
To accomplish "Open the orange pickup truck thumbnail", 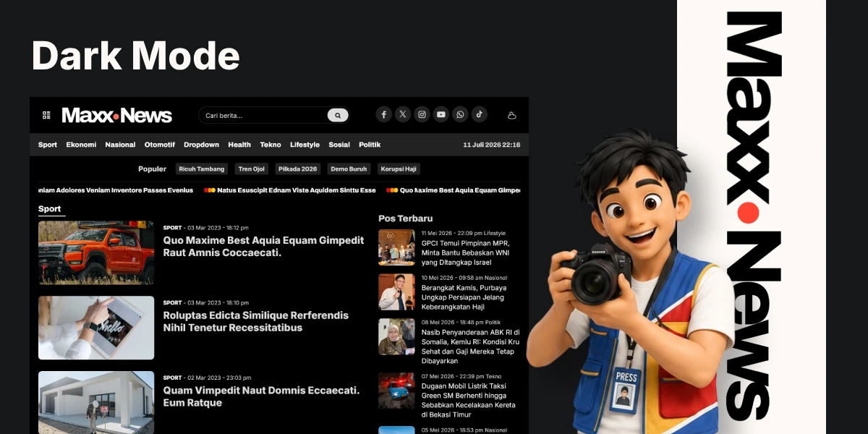I will point(96,252).
